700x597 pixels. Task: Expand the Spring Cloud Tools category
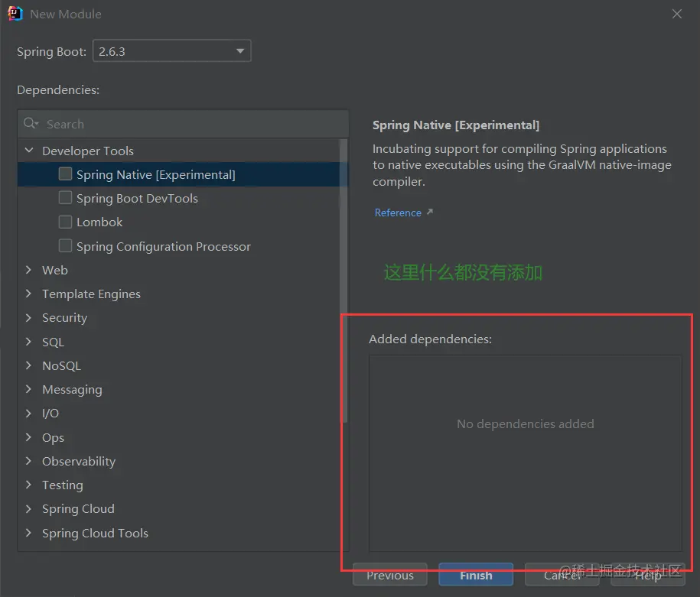28,532
